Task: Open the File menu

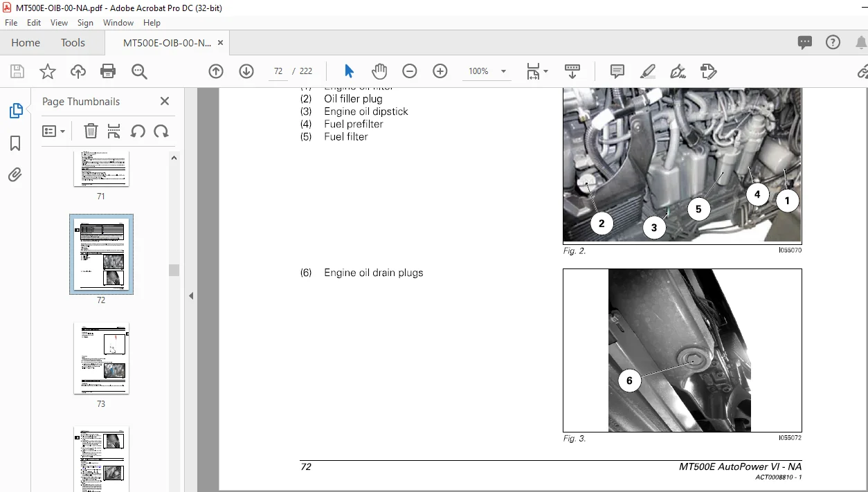Action: pyautogui.click(x=11, y=23)
